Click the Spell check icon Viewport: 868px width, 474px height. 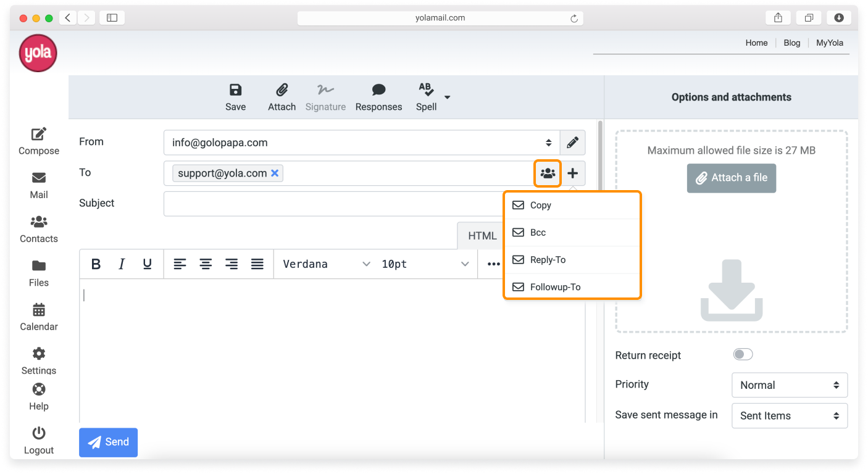click(x=426, y=90)
